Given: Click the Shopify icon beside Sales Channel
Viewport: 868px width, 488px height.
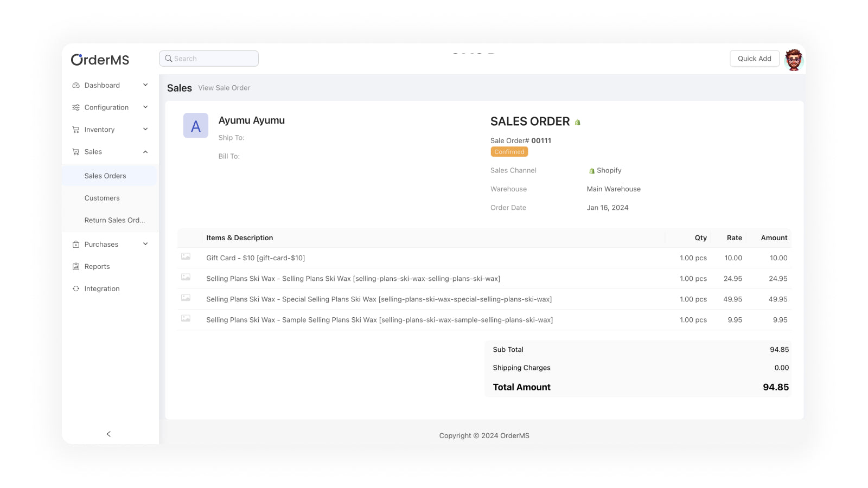Looking at the screenshot, I should pos(591,170).
